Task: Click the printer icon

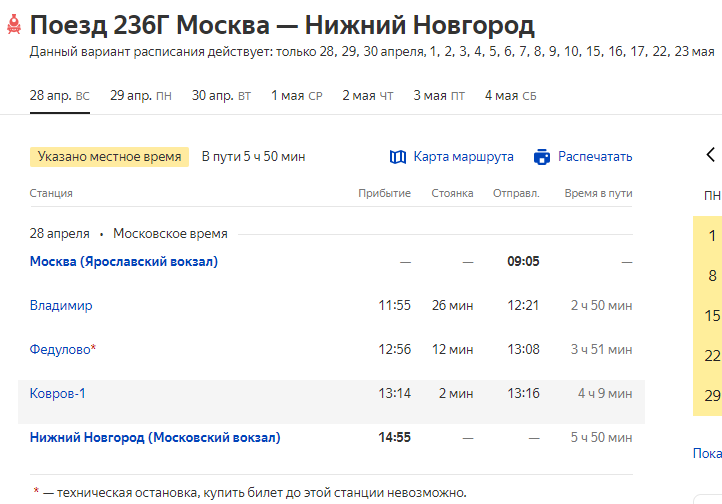Action: 542,157
